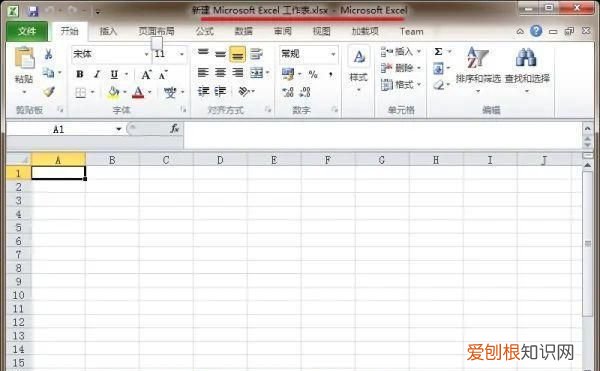Click the accounting number format icon
This screenshot has width=600, height=371.
click(x=288, y=73)
